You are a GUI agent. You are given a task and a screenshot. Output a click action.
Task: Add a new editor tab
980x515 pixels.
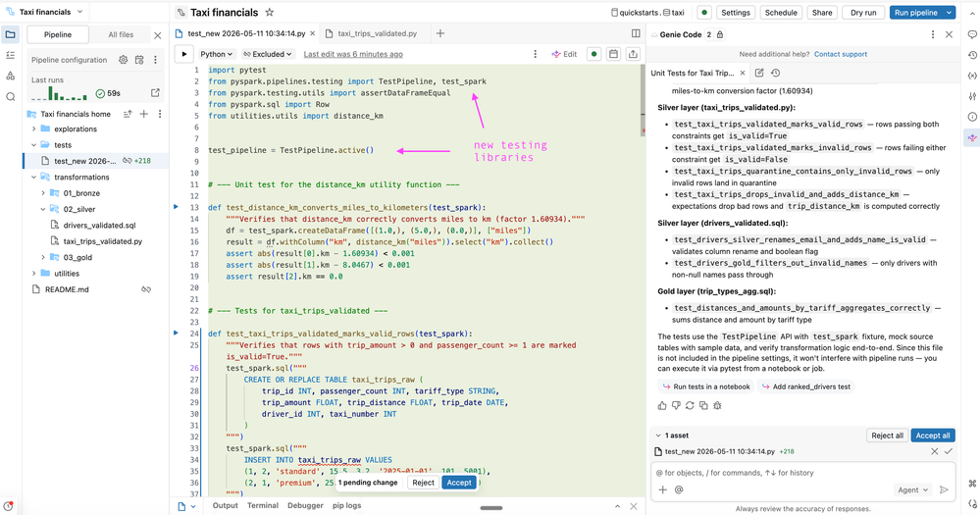tap(440, 33)
